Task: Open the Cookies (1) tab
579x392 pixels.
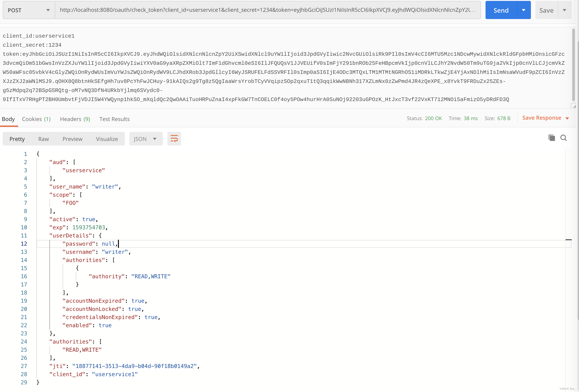Action: (36, 119)
